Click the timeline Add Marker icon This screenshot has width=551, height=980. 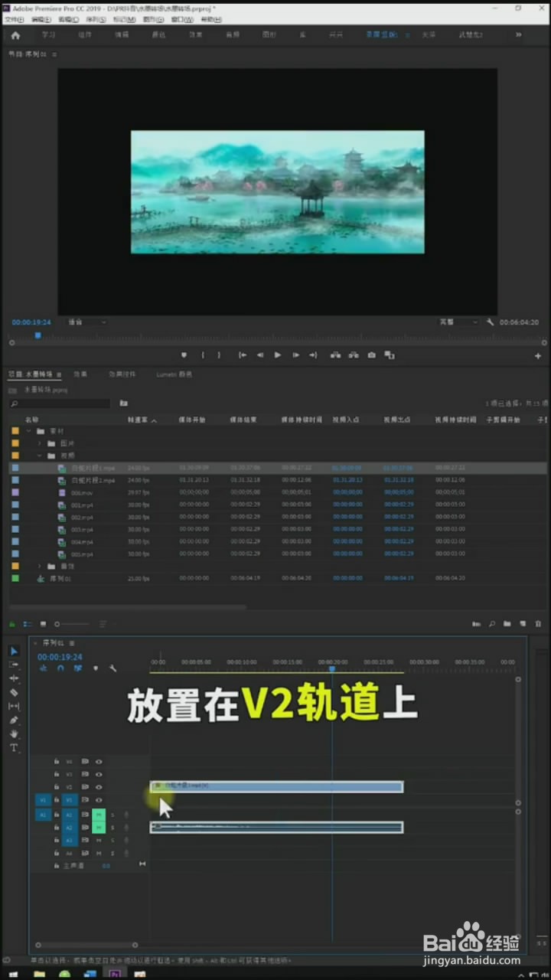click(96, 668)
